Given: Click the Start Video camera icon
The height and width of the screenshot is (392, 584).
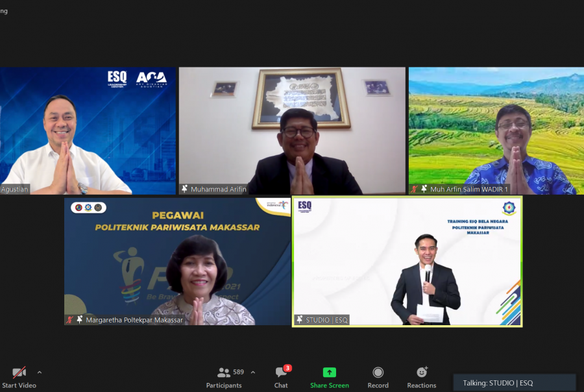Looking at the screenshot, I should point(19,373).
